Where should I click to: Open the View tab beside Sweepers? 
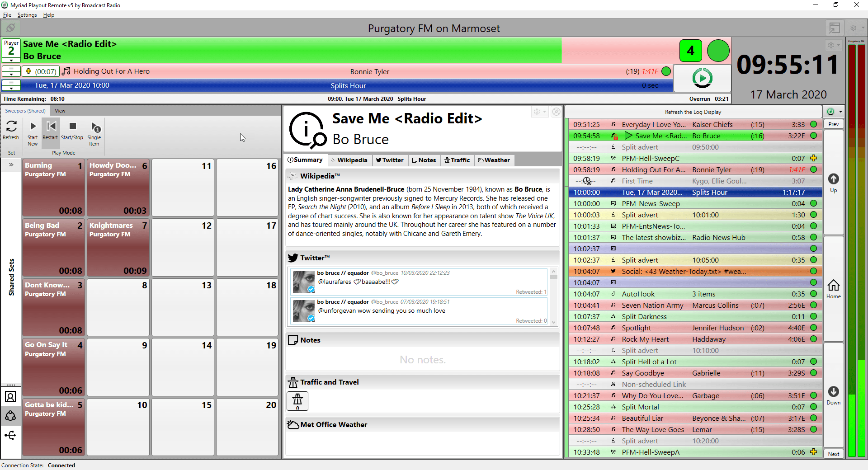click(60, 111)
